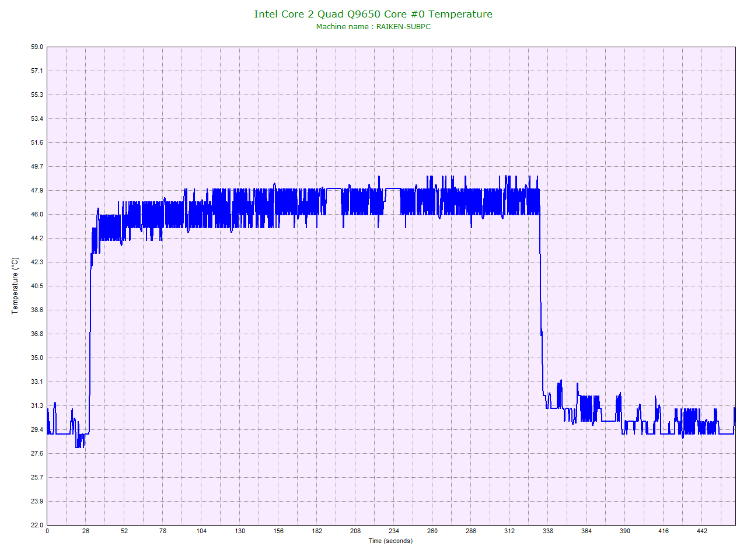Click the 31.3 y-axis value

37,405
